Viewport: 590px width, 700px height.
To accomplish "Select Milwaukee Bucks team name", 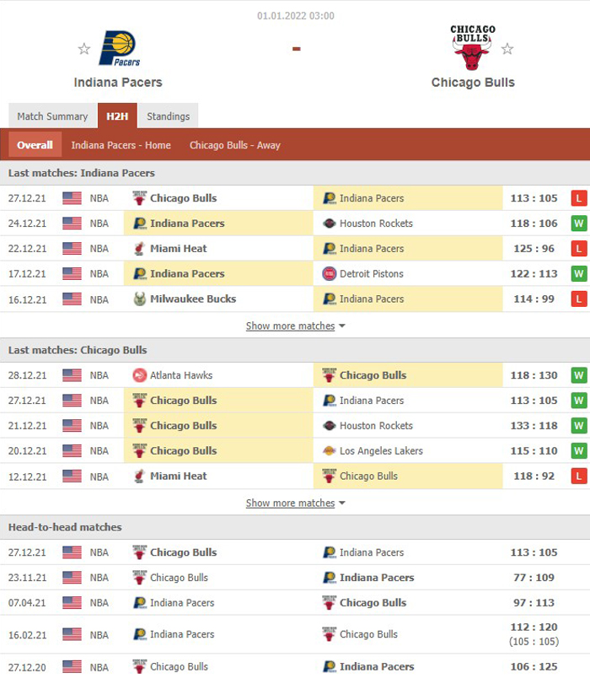I will tap(193, 299).
